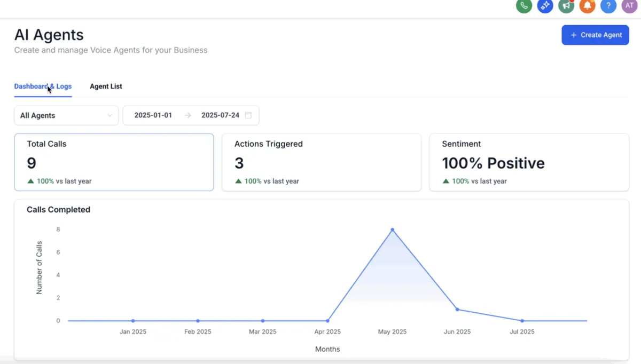
Task: Edit the start date 2025-01-01 field
Action: coord(153,115)
